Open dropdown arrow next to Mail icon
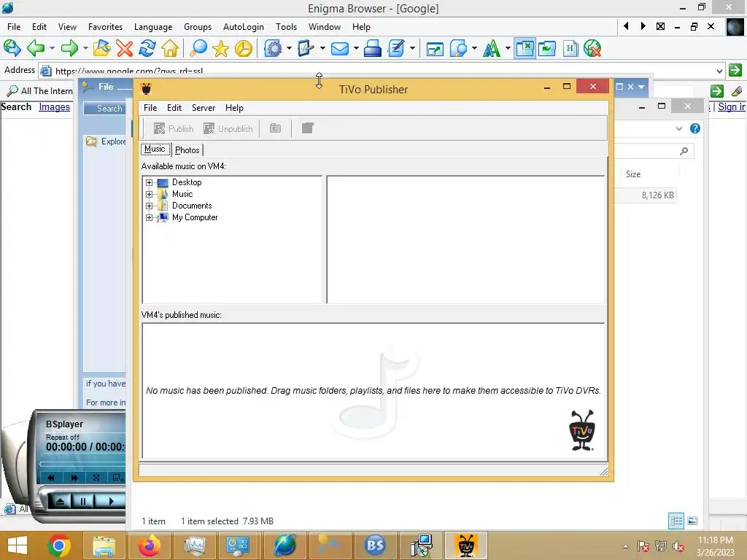 pyautogui.click(x=356, y=48)
